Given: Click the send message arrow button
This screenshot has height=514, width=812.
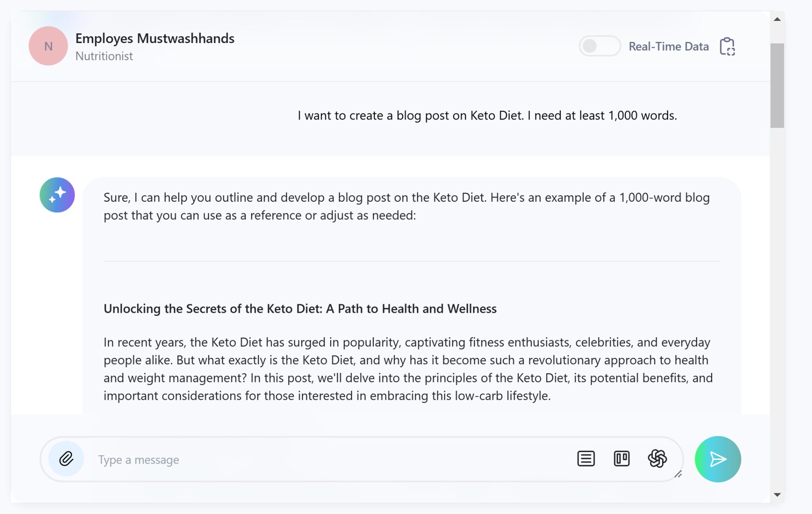Looking at the screenshot, I should pos(718,459).
